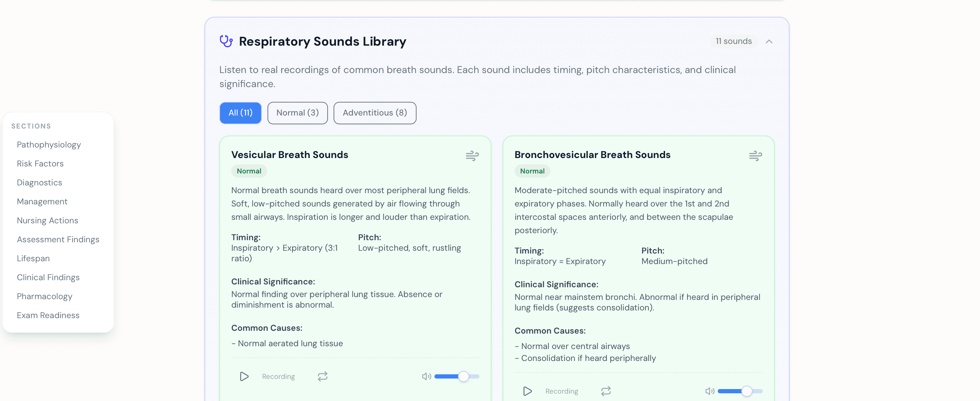Filter to Normal (3) sounds

pos(297,113)
